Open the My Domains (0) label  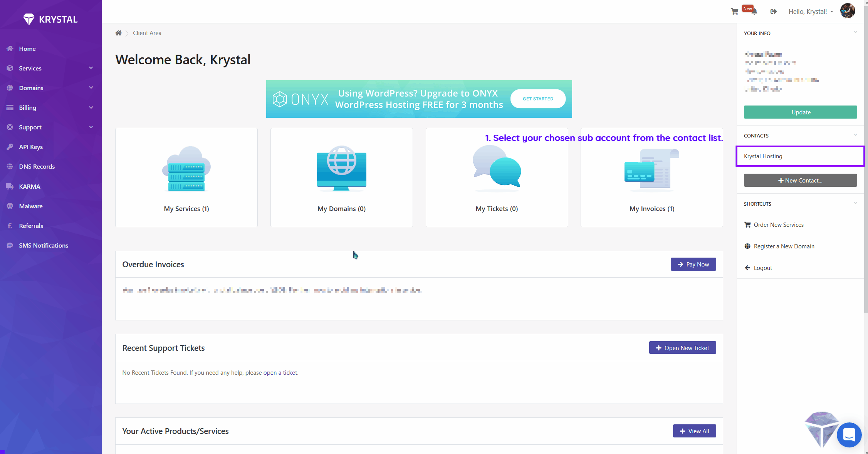point(342,209)
